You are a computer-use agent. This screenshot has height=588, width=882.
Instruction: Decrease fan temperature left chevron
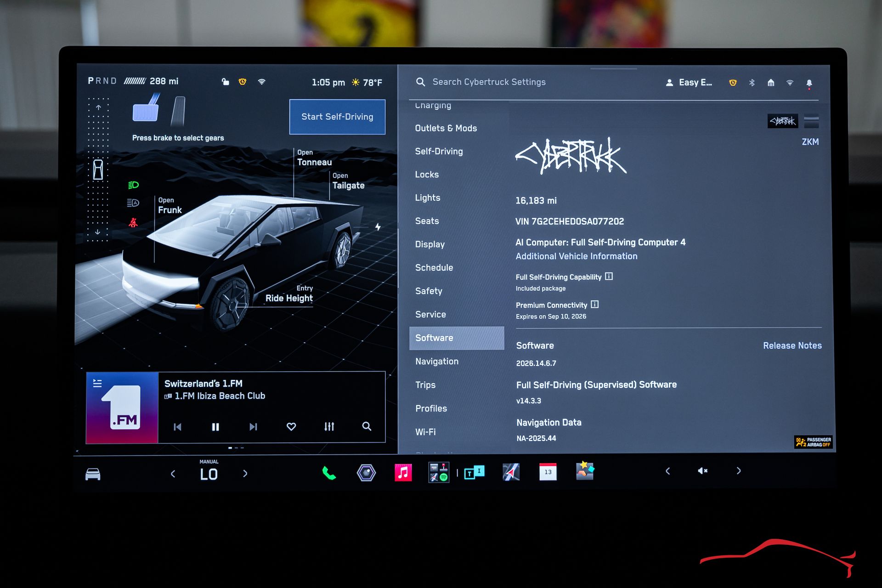point(173,474)
